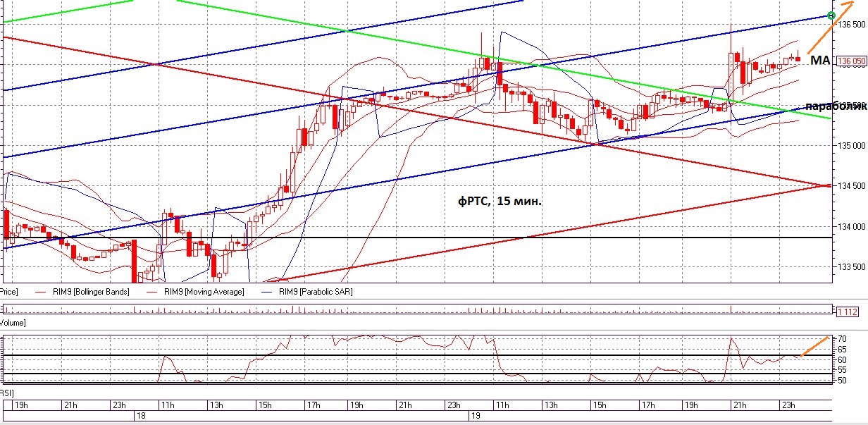Click the RSI scale value 50
Image resolution: width=868 pixels, height=425 pixels.
coord(842,380)
